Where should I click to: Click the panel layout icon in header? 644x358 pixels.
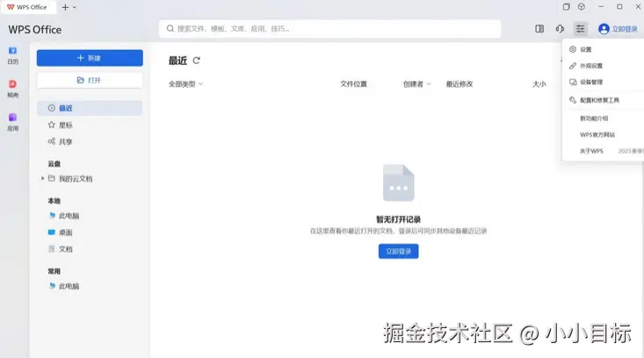click(x=539, y=29)
